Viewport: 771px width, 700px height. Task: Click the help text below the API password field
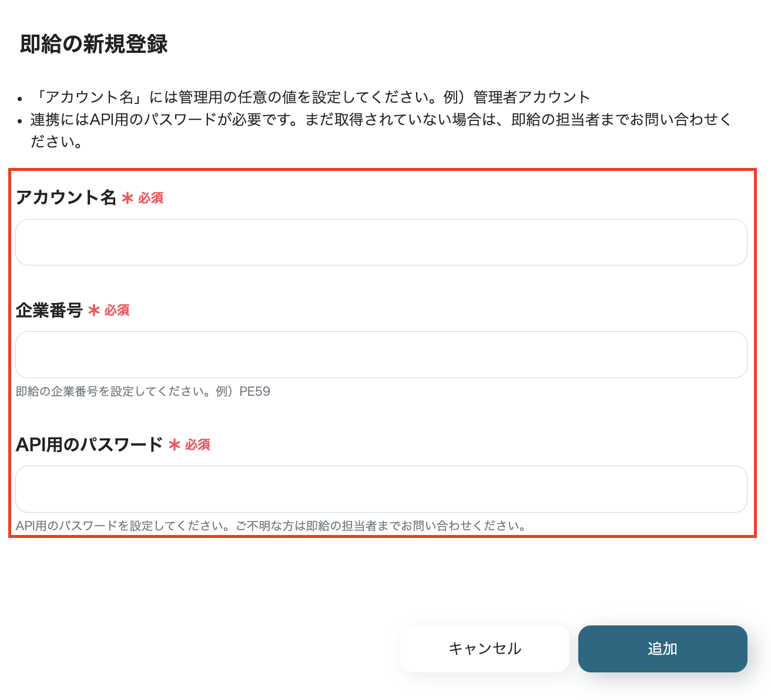(x=270, y=526)
